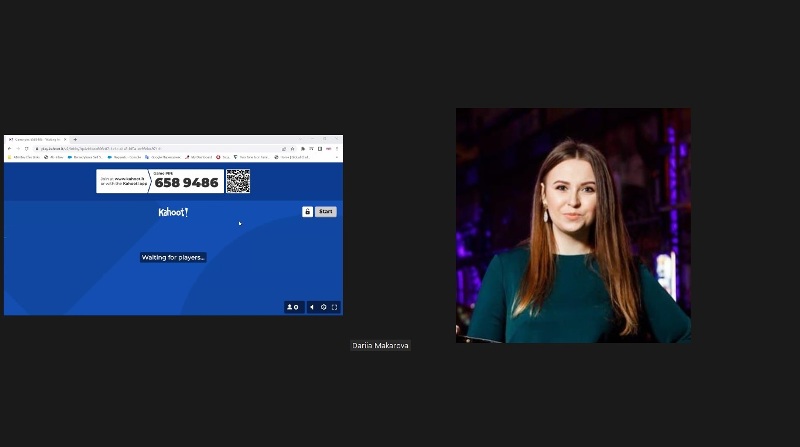Share this page from the address bar
This screenshot has height=447, width=800.
(x=284, y=148)
